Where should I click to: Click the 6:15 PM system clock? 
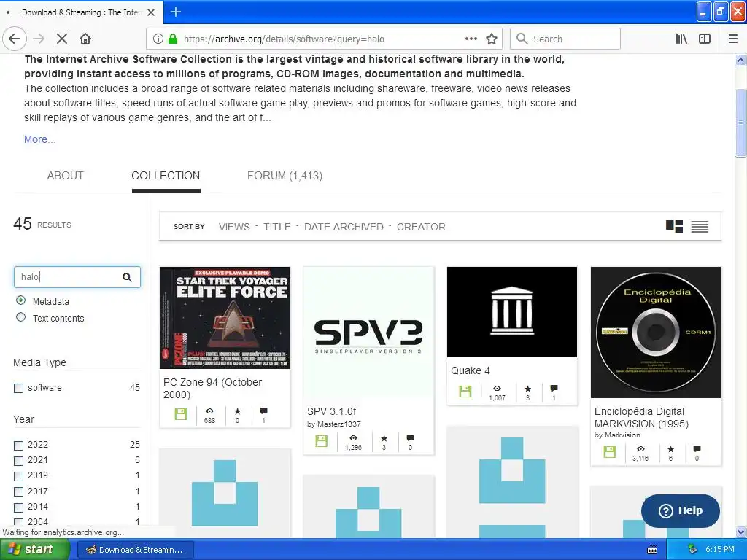pyautogui.click(x=720, y=550)
